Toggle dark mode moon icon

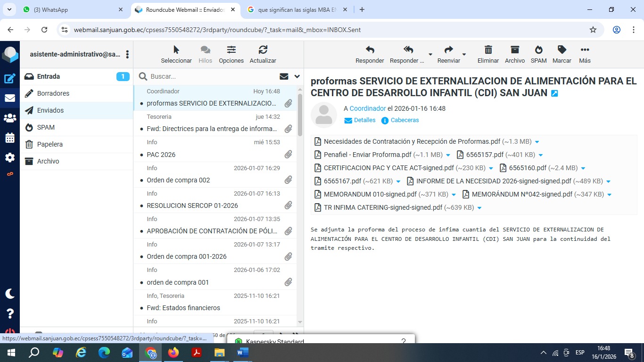[x=10, y=294]
